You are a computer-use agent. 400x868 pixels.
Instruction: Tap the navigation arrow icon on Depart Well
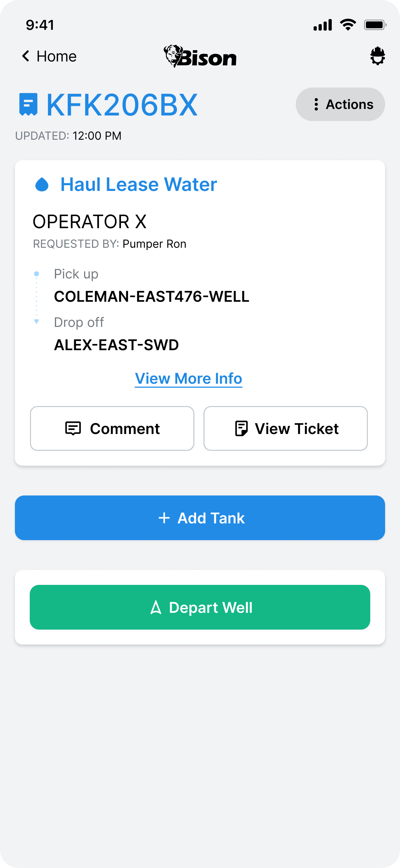156,608
